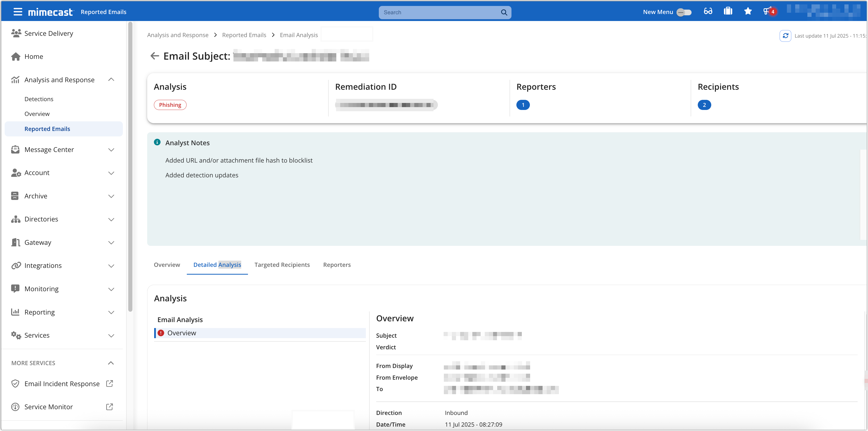Expand the Archive section

click(111, 196)
